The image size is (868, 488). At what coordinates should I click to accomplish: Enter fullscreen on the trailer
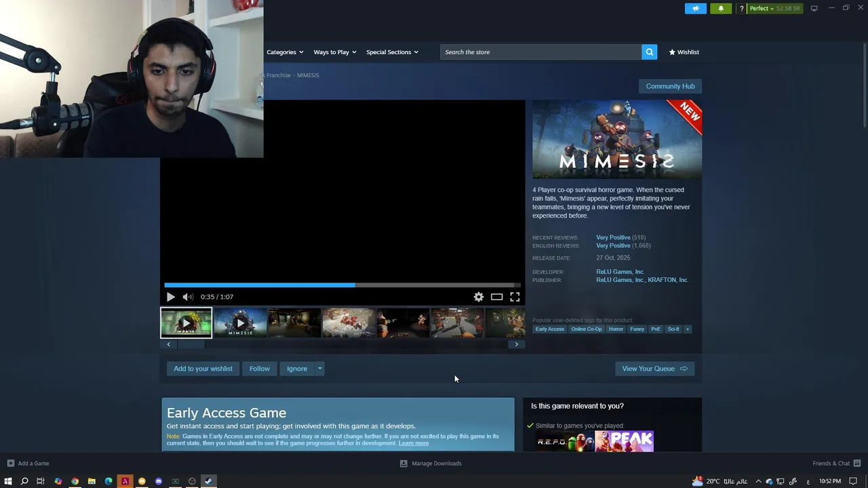pos(515,297)
